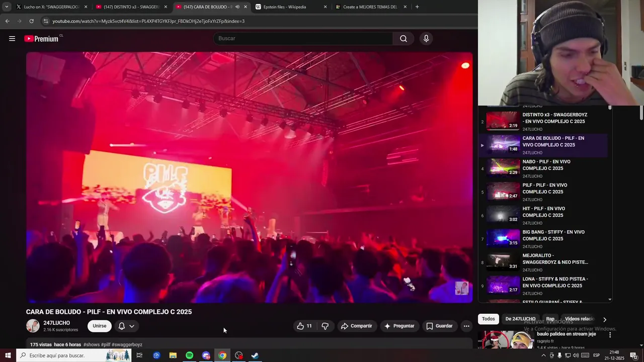Go back with browser back arrow
The width and height of the screenshot is (644, 362).
coord(7,21)
